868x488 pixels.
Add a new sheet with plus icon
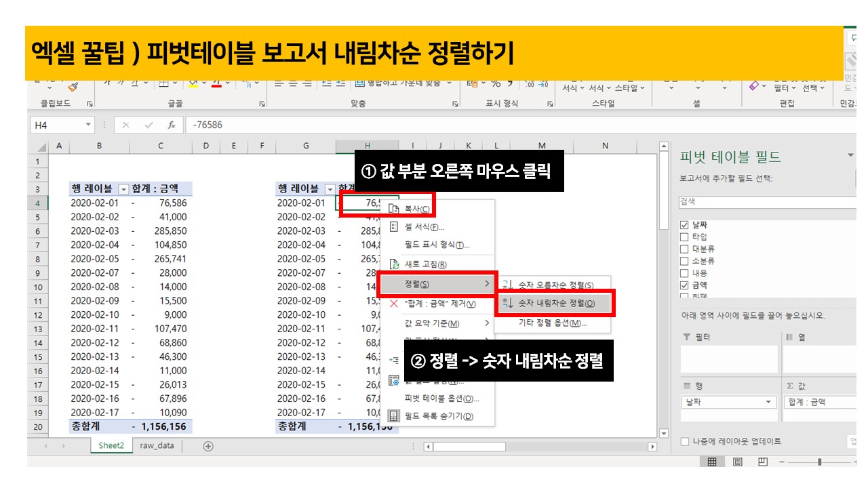pos(208,446)
